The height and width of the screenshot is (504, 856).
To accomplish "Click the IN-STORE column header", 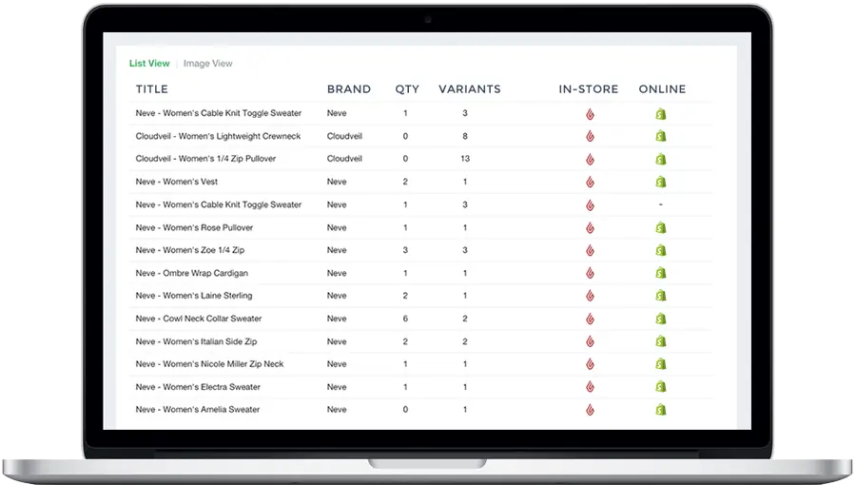I will [x=588, y=89].
